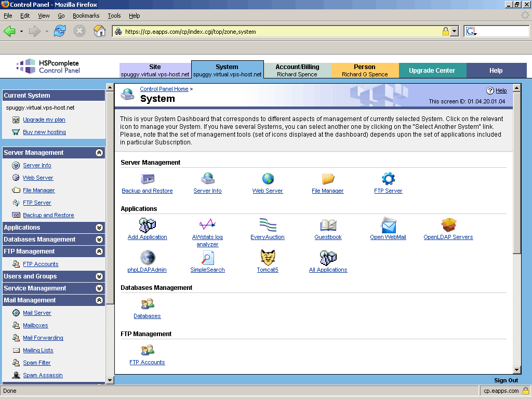Click the Web Server globe icon in dashboard
532x399 pixels.
pos(268,179)
